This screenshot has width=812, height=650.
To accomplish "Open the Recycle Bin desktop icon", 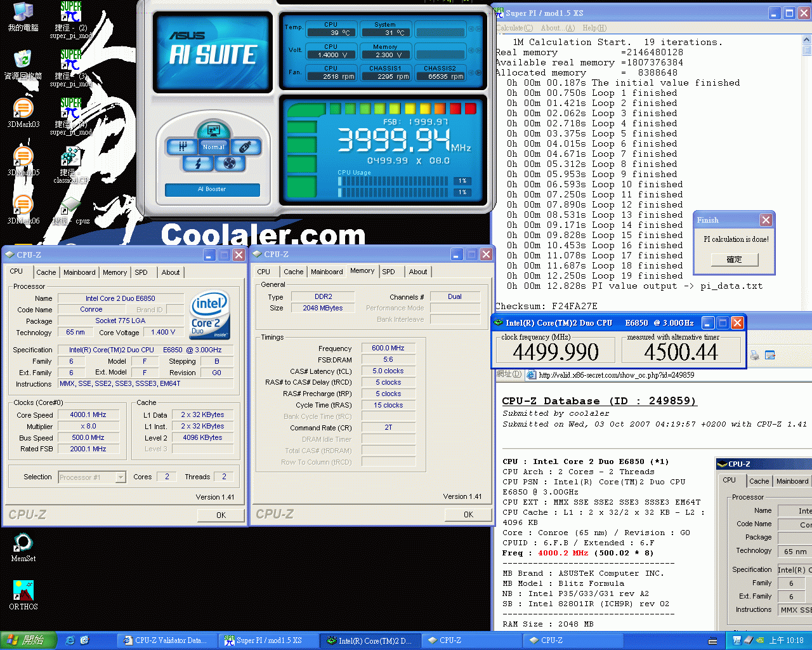I will click(23, 65).
